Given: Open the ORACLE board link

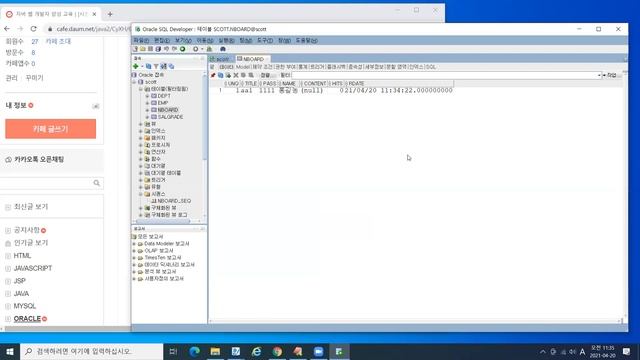Looking at the screenshot, I should [27, 319].
